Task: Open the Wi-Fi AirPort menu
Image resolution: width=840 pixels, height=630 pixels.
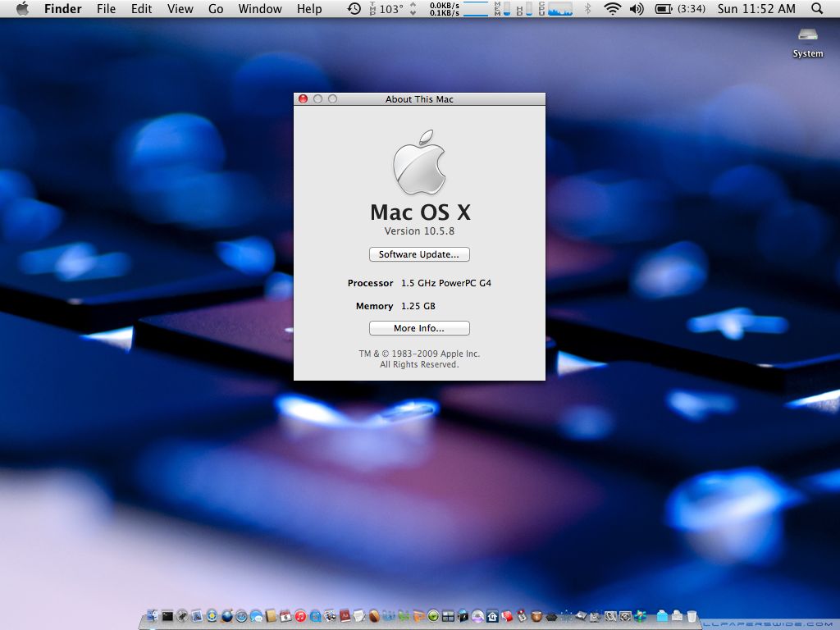Action: pos(612,8)
